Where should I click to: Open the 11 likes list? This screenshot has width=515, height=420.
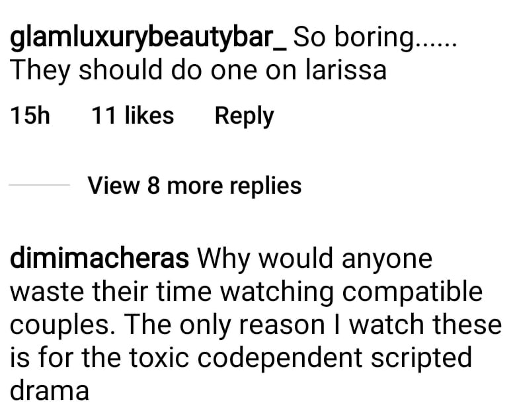click(x=133, y=116)
